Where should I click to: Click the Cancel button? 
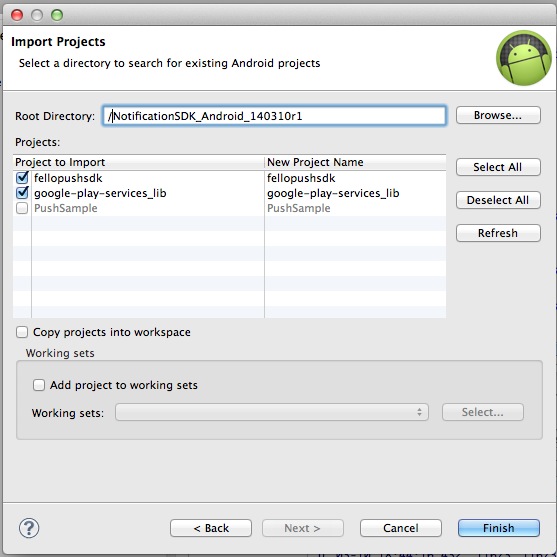[401, 528]
